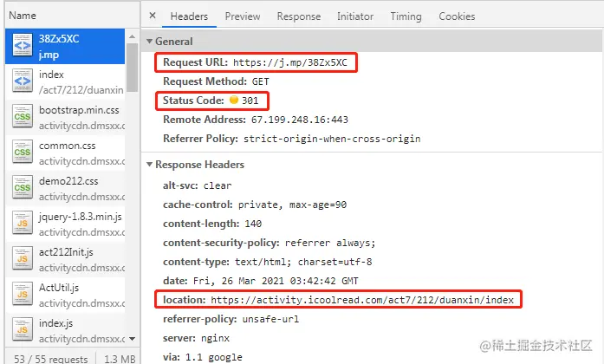Select the demo212.css request name

pos(68,181)
